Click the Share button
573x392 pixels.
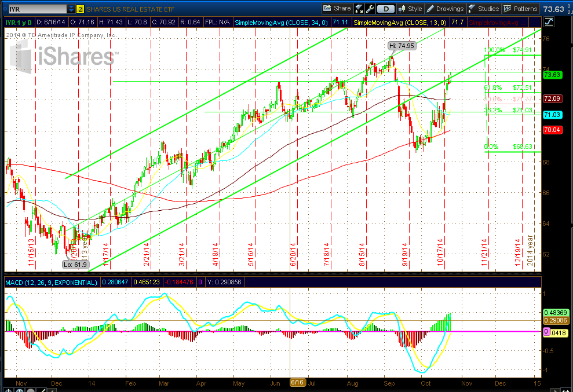point(337,9)
